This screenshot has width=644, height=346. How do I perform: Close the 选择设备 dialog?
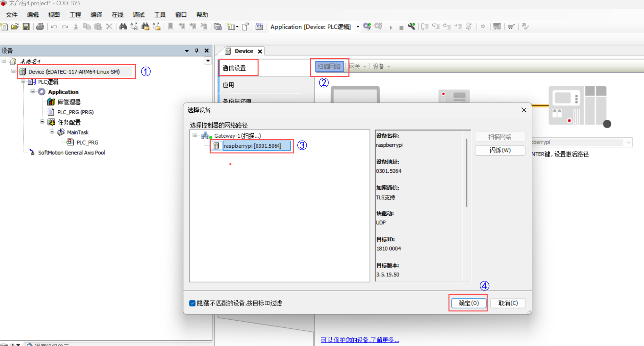pos(524,110)
